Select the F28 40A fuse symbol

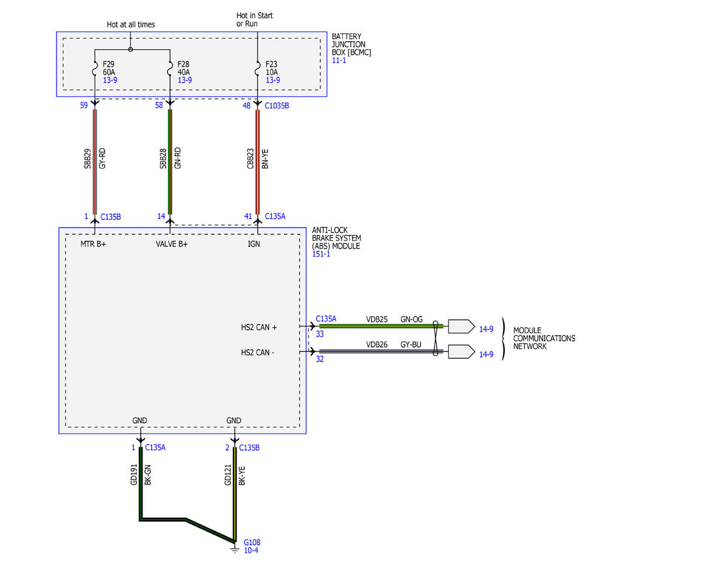tap(170, 68)
